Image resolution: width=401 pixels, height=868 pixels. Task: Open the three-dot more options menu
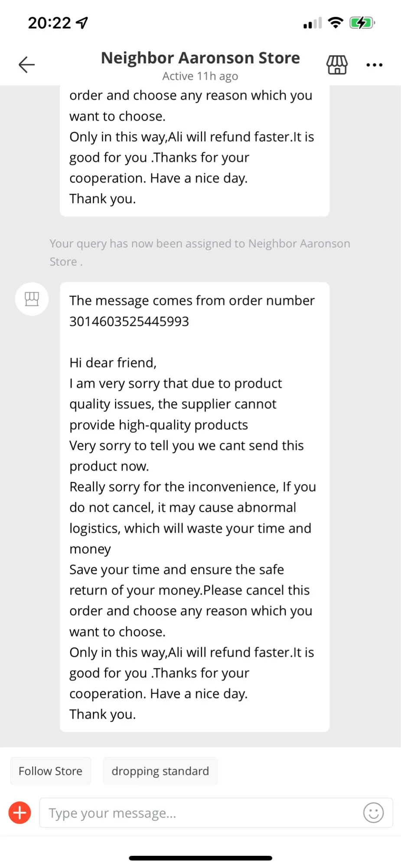(374, 65)
